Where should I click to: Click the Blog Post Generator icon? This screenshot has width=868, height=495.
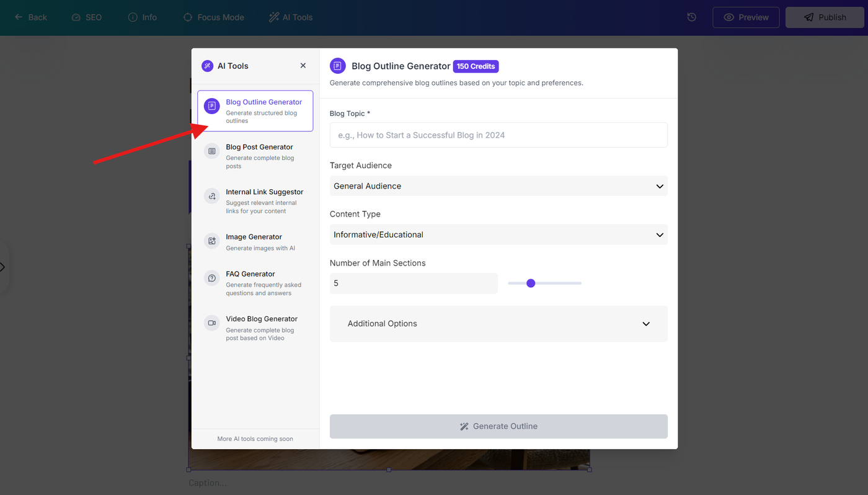[x=212, y=151]
